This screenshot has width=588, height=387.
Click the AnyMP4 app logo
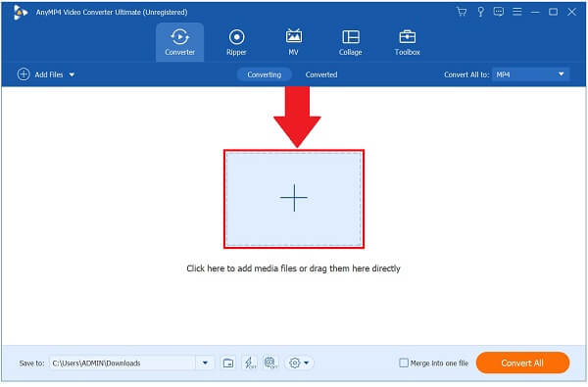tap(21, 13)
